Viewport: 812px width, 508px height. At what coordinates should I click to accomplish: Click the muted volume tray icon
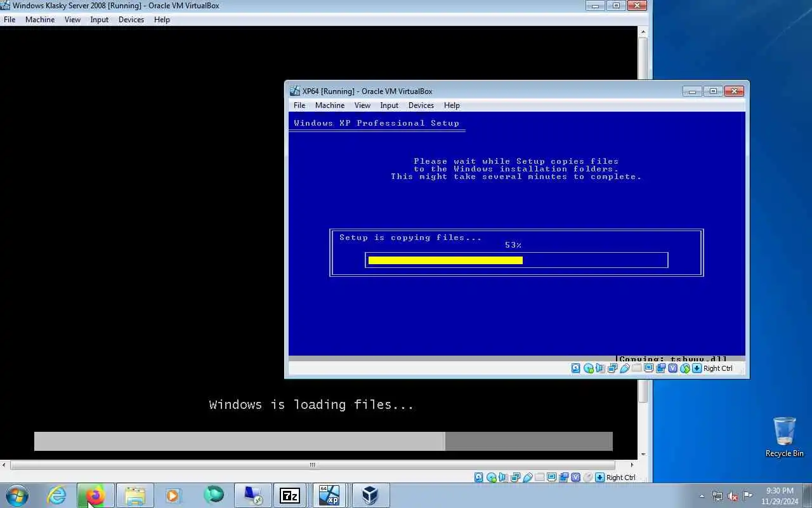click(733, 496)
